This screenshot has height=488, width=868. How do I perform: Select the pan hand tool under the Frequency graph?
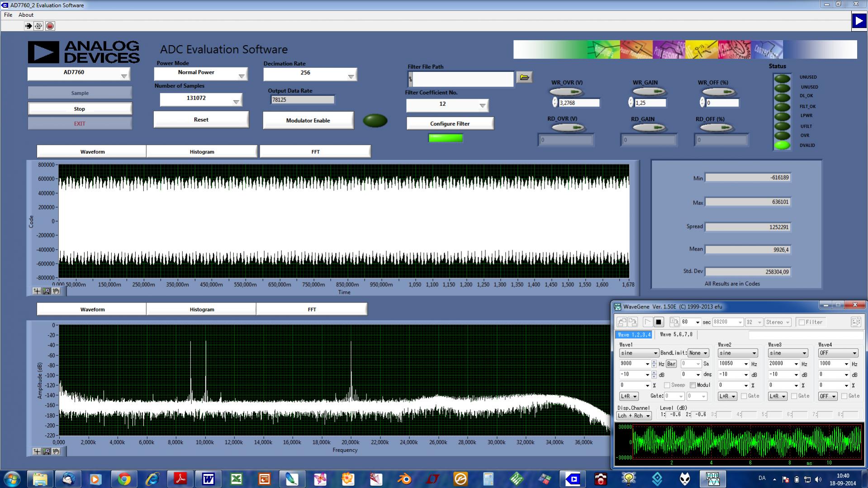pyautogui.click(x=56, y=451)
